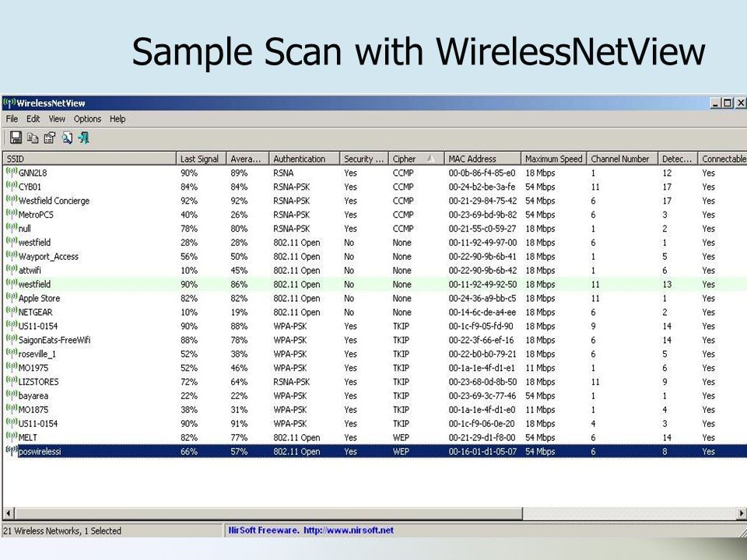747x560 pixels.
Task: Open the File menu
Action: point(12,118)
